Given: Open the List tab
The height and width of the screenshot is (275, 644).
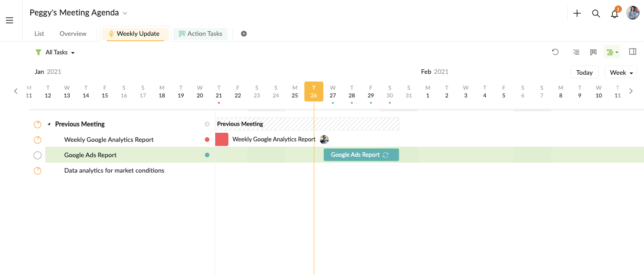Looking at the screenshot, I should coord(39,34).
